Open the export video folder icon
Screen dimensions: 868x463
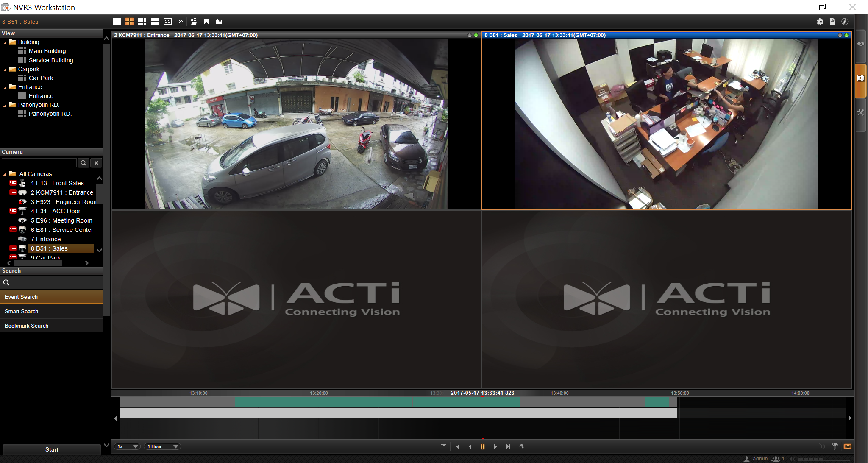[x=193, y=22]
